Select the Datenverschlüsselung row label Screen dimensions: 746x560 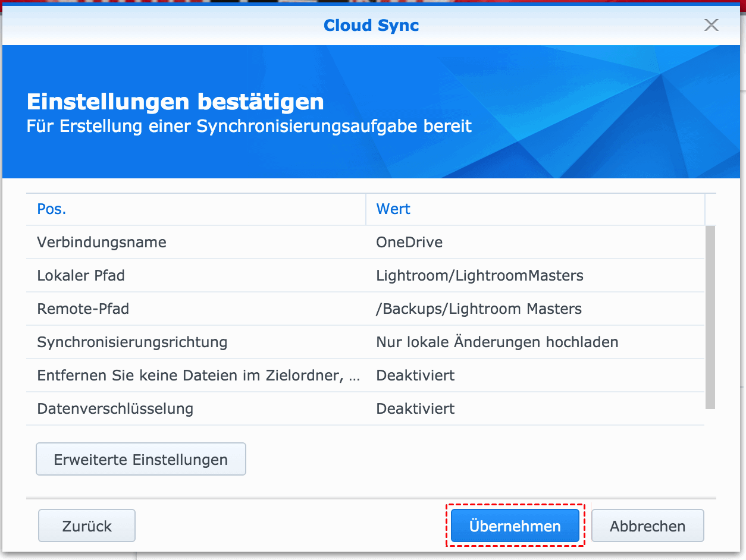tap(115, 409)
